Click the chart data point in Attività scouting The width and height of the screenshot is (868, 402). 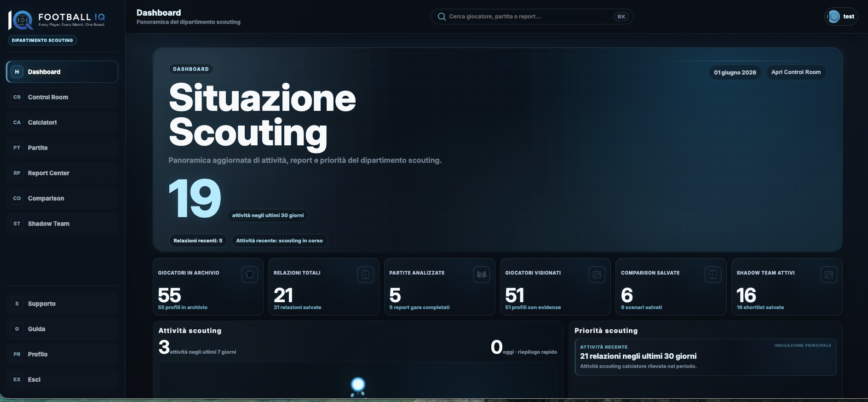[x=358, y=384]
